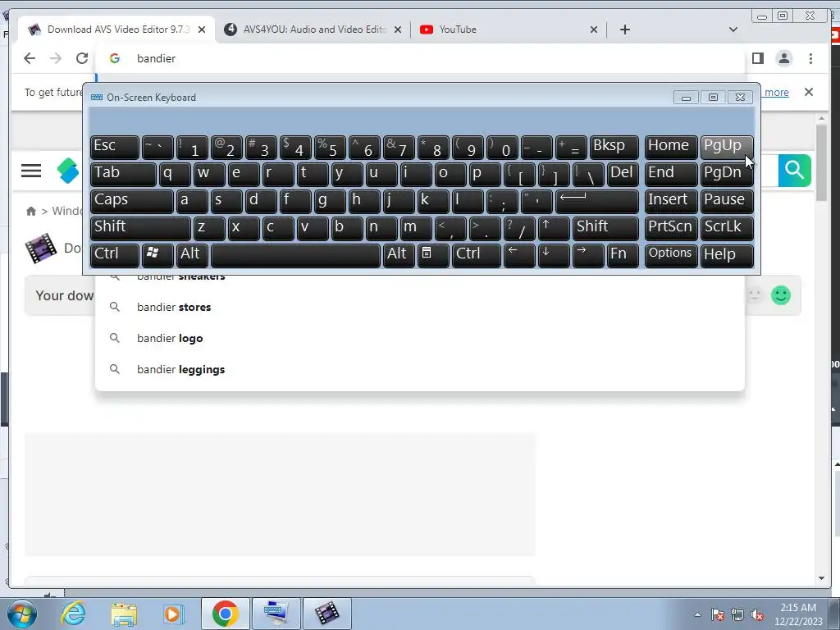Reload the page with refresh icon
This screenshot has width=840, height=630.
click(82, 58)
